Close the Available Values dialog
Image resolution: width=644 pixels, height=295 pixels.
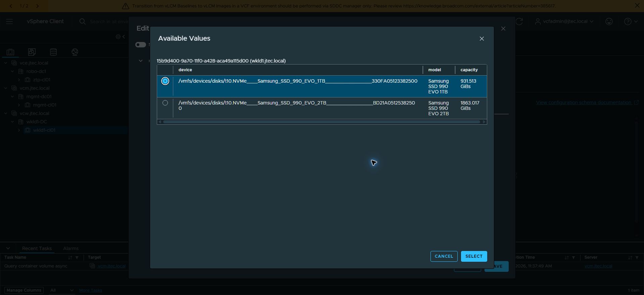(482, 39)
